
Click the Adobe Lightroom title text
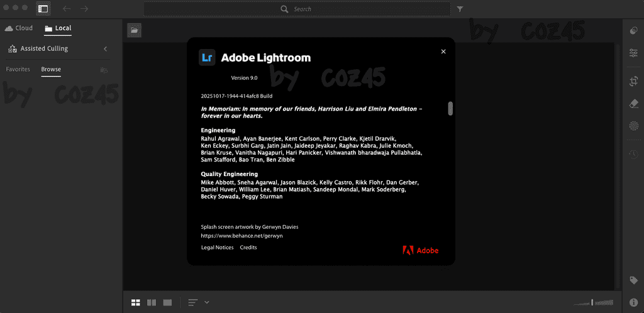pos(266,58)
